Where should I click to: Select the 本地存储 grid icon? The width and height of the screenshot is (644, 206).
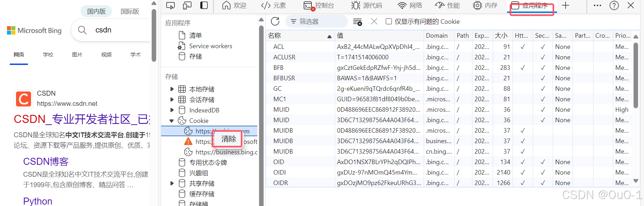click(182, 89)
